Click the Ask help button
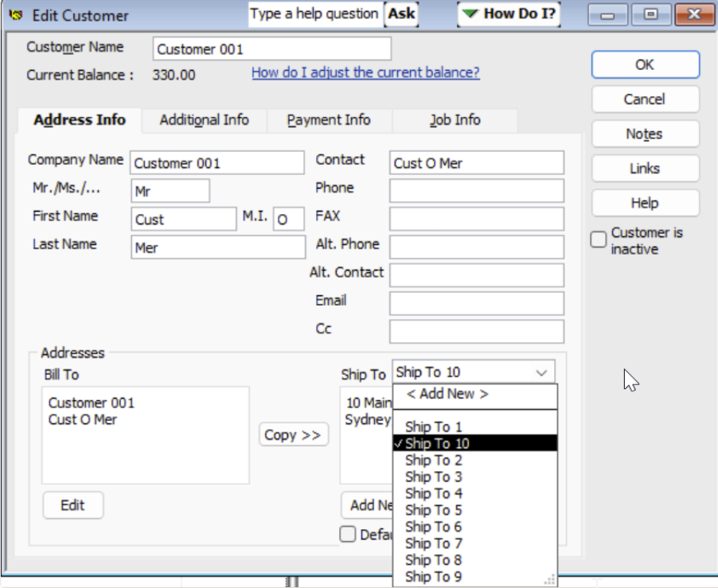 tap(401, 14)
